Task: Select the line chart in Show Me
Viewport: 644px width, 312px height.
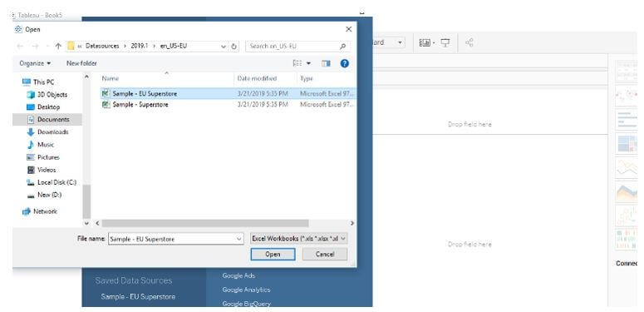Action: 626,167
